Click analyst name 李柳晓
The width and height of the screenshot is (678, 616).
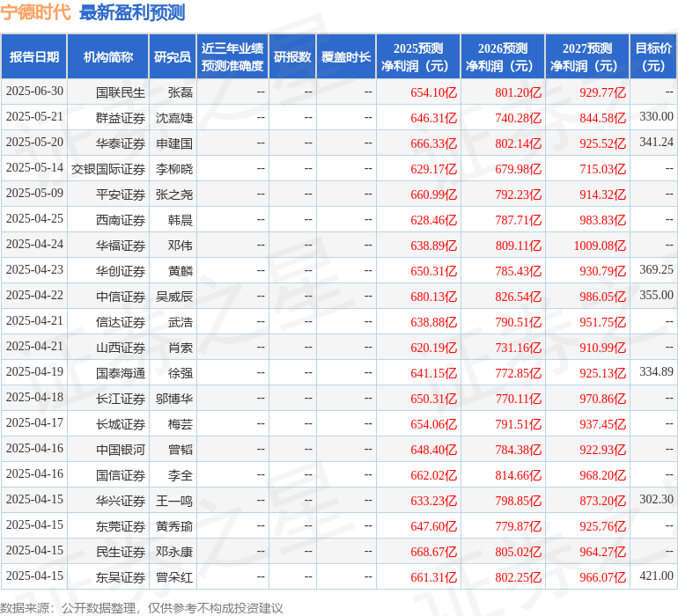(174, 169)
